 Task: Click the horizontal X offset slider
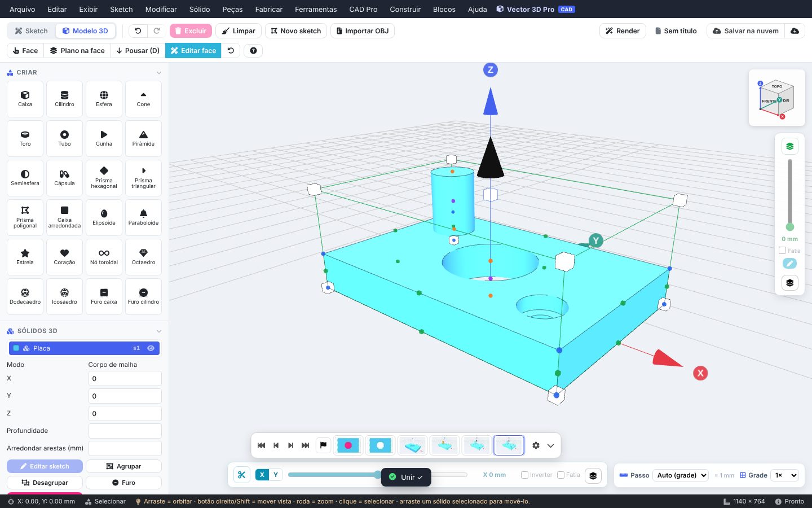(x=378, y=475)
